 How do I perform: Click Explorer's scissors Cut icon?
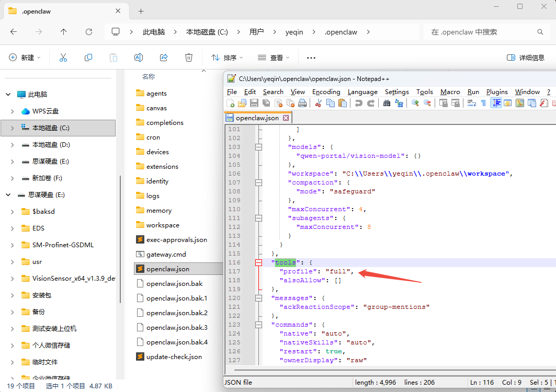[63, 57]
